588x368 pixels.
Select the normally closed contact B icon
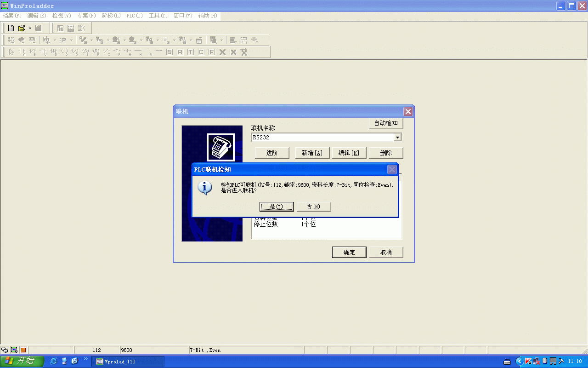32,52
